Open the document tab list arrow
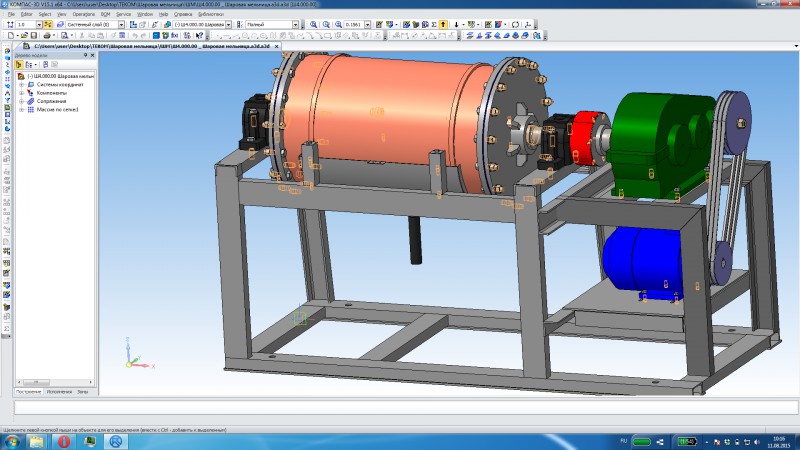 point(796,46)
